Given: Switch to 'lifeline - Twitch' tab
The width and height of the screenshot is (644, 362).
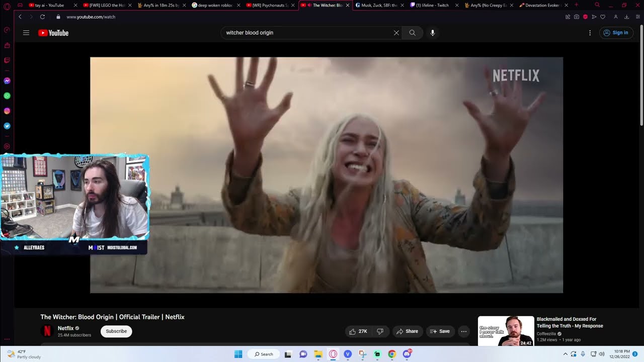Looking at the screenshot, I should 432,5.
